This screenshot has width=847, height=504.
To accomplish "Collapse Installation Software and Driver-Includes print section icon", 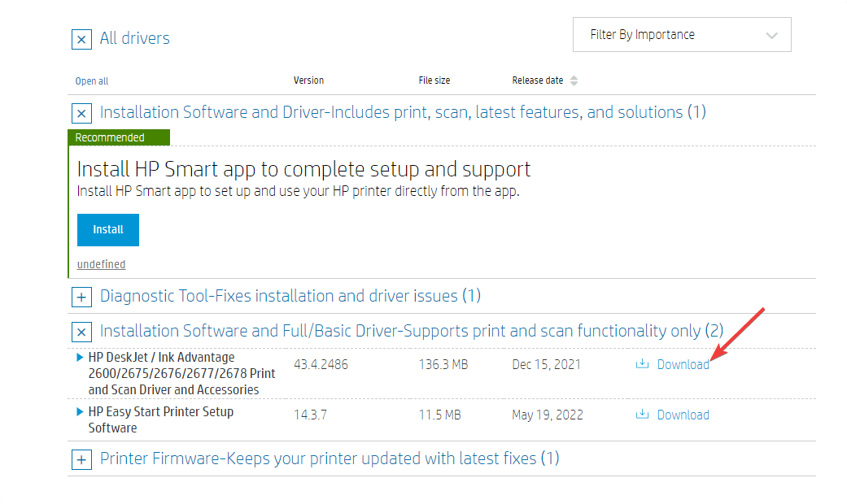I will click(x=81, y=113).
